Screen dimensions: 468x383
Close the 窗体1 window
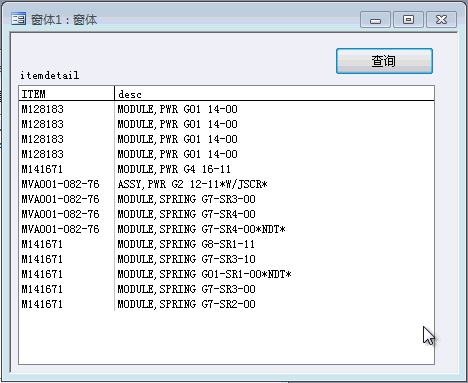tap(441, 20)
